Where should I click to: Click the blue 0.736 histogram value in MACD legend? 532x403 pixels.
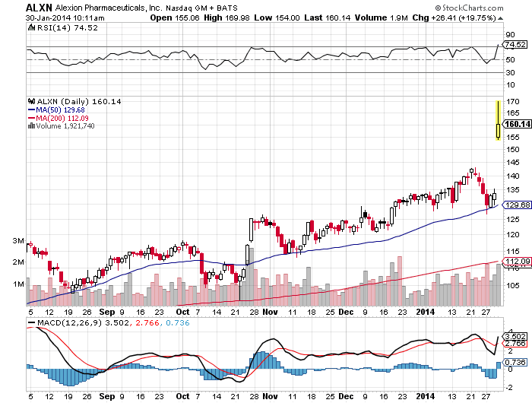(x=178, y=323)
